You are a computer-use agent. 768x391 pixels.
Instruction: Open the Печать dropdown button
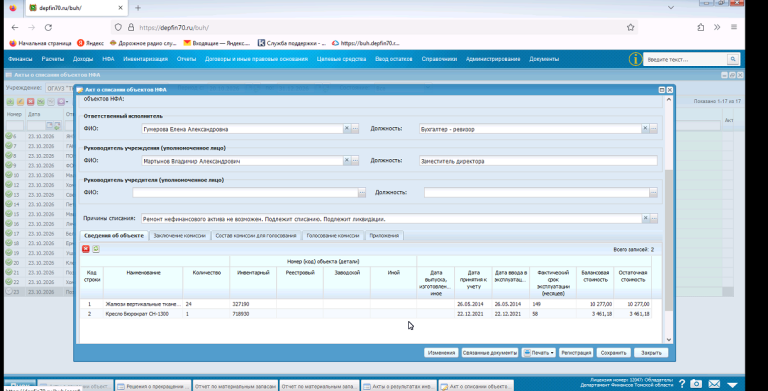pos(538,353)
